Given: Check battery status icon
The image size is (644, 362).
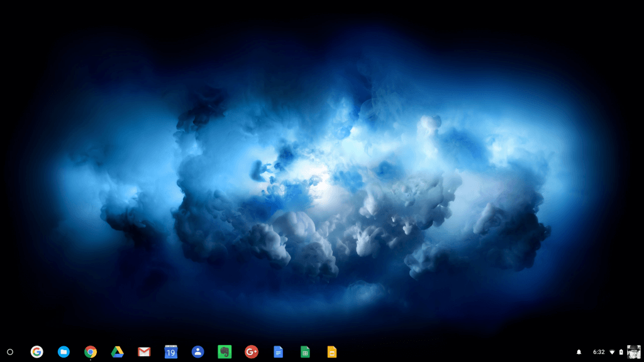Looking at the screenshot, I should [x=621, y=352].
